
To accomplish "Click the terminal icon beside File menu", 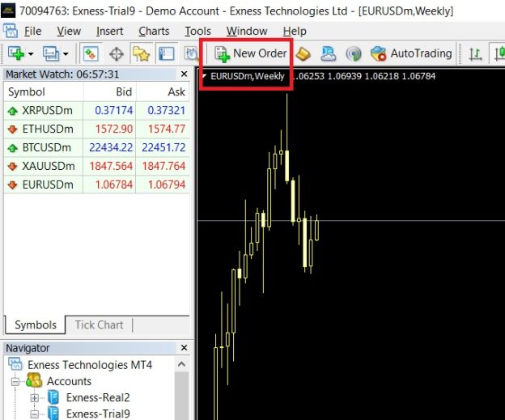I will pyautogui.click(x=10, y=31).
